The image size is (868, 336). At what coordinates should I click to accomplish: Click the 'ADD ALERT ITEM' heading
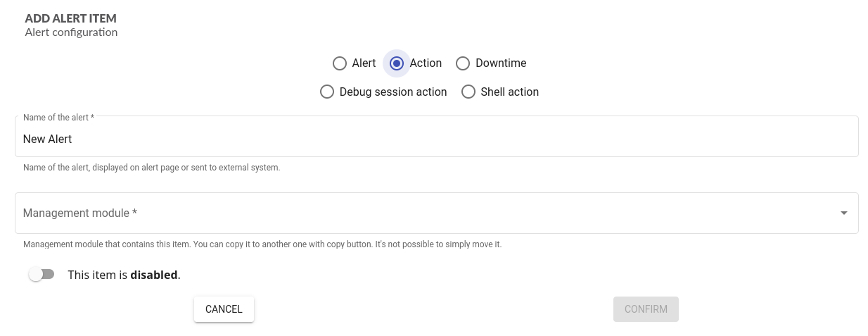[70, 18]
